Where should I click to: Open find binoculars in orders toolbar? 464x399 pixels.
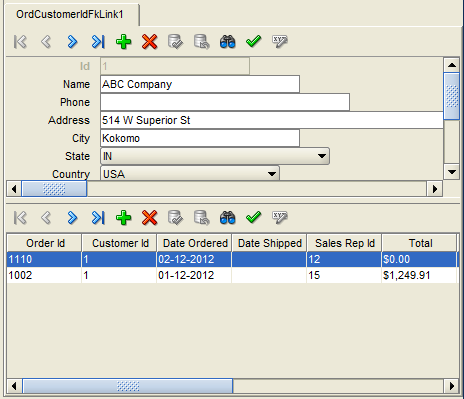coord(227,218)
